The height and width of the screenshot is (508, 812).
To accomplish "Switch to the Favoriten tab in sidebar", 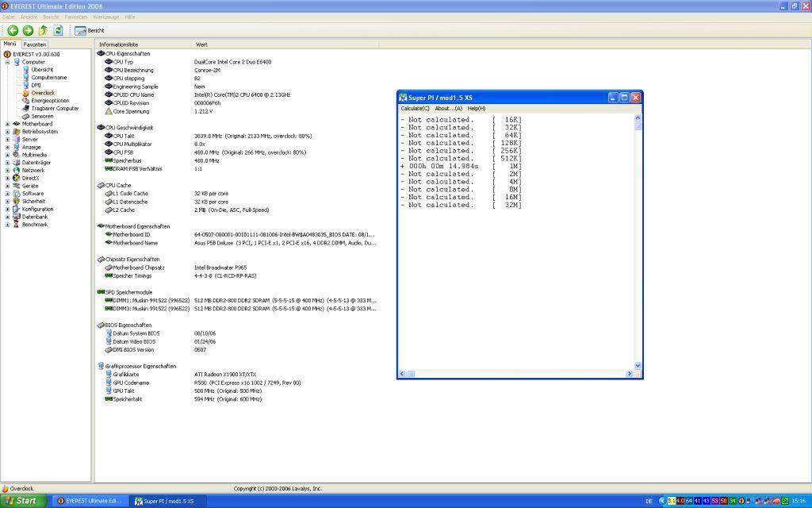I will [35, 44].
